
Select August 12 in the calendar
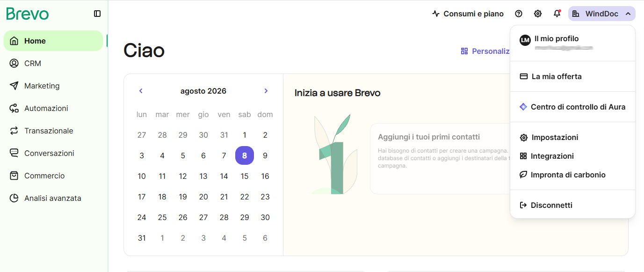(183, 176)
